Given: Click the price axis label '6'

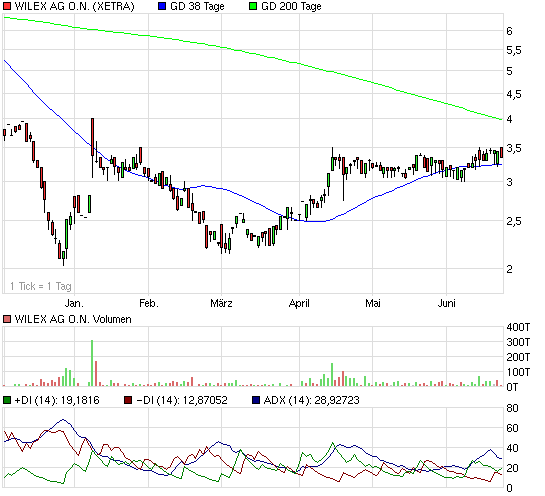Looking at the screenshot, I should coord(510,31).
